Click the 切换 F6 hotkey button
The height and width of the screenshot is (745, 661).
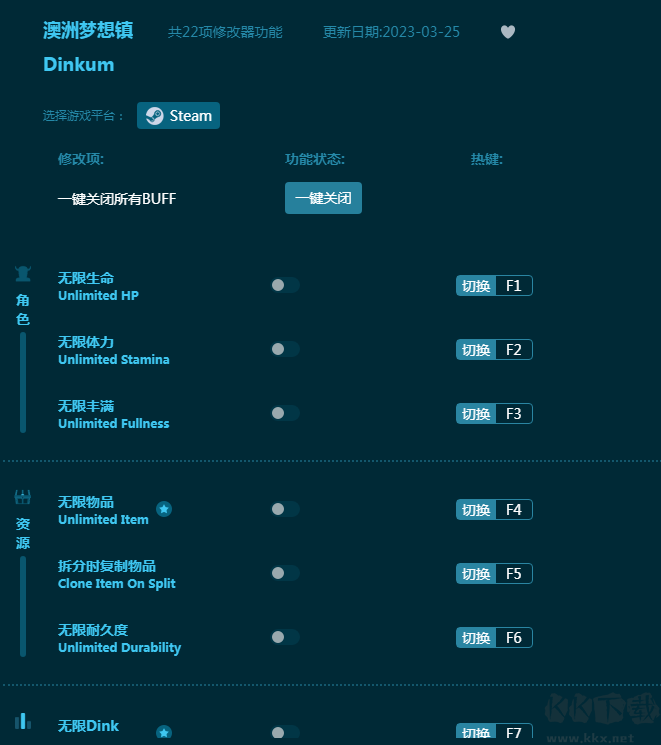point(494,638)
